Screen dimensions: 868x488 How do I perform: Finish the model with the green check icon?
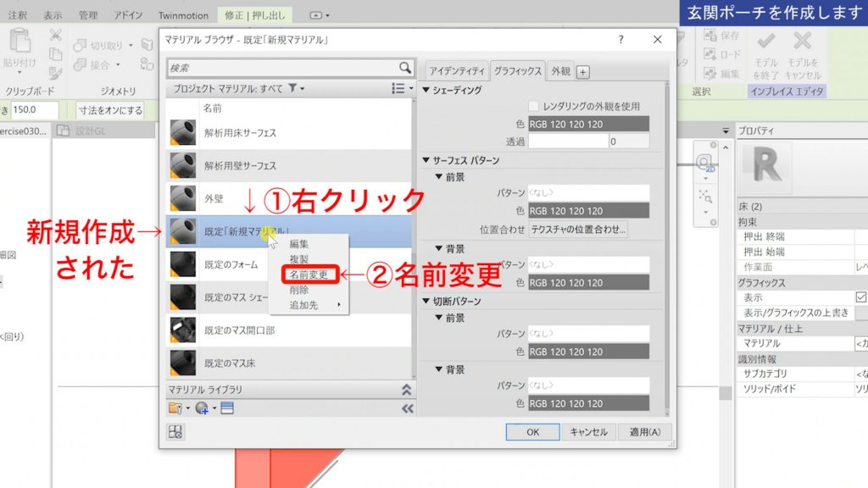point(765,42)
